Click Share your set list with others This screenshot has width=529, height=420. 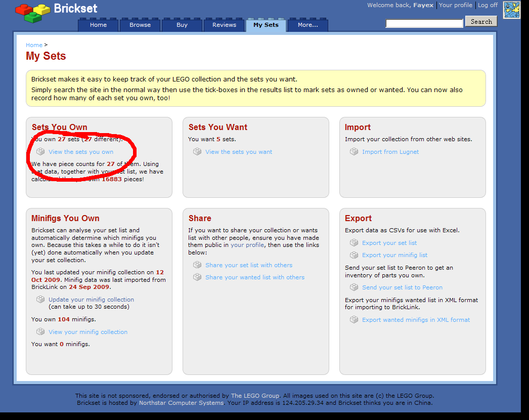[x=249, y=265]
